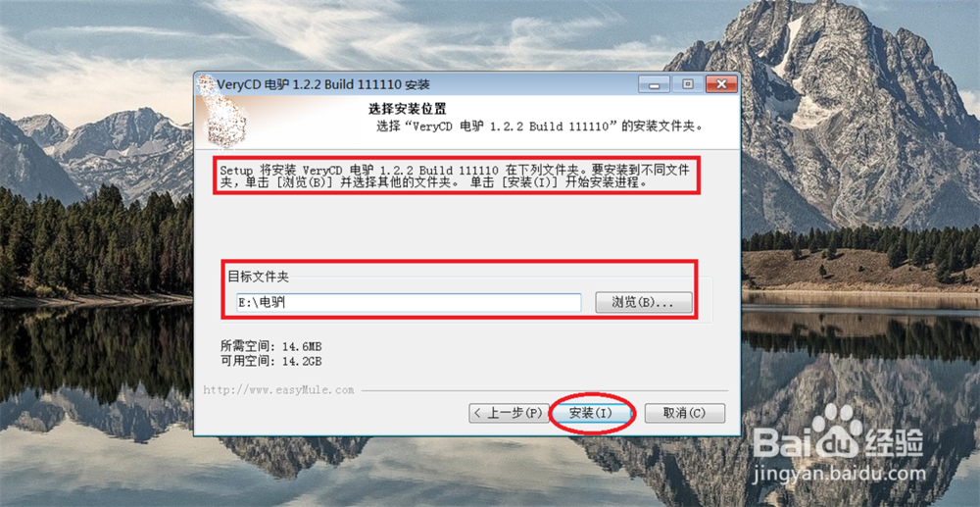This screenshot has height=507, width=980.
Task: Abort setup with the 取消(C) button
Action: tap(684, 413)
